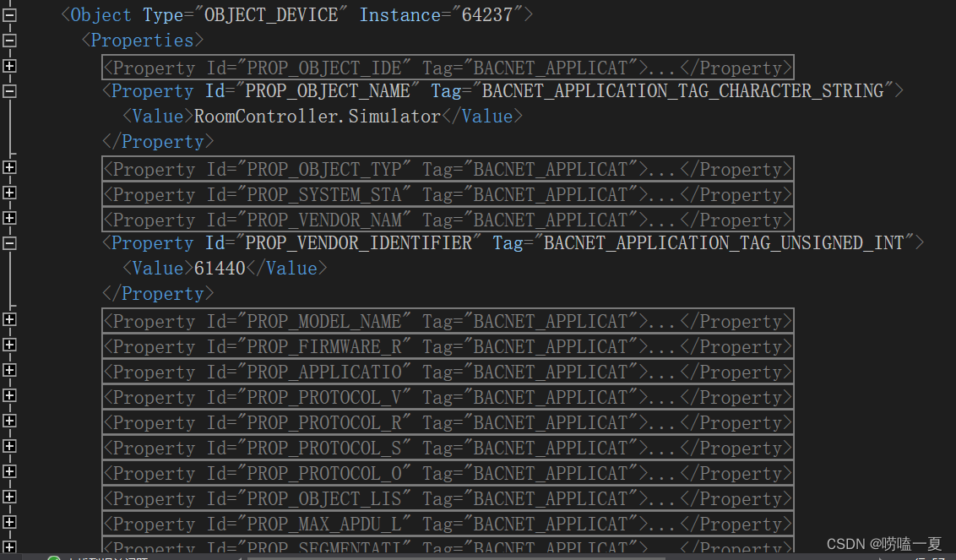This screenshot has height=560, width=956.
Task: Click the opening Properties tag text
Action: (x=142, y=41)
